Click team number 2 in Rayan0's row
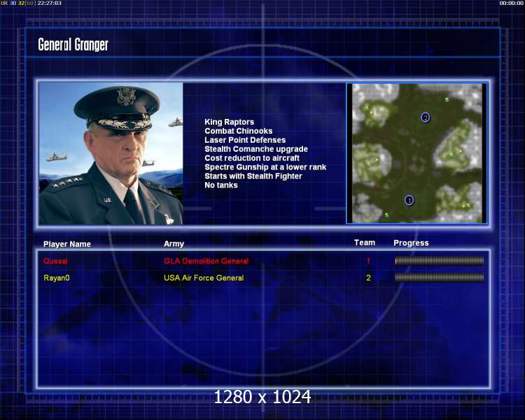Image resolution: width=525 pixels, height=420 pixels. point(368,278)
